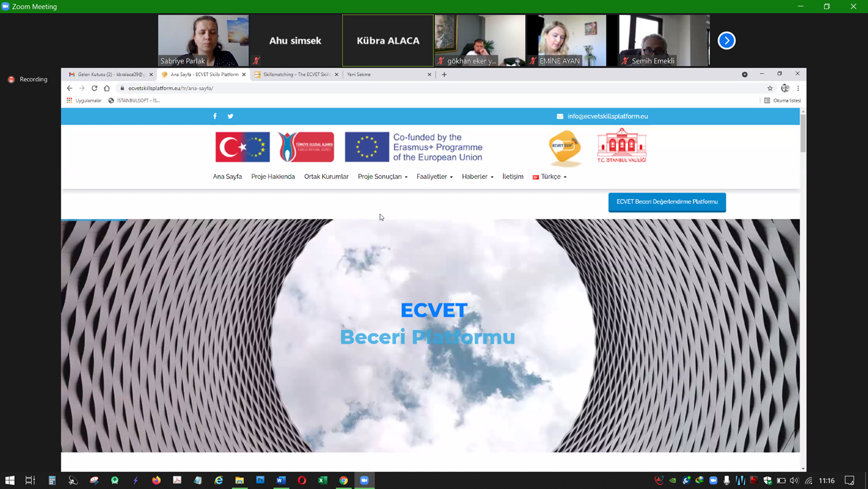868x489 pixels.
Task: Click the browser reload page icon
Action: [94, 88]
